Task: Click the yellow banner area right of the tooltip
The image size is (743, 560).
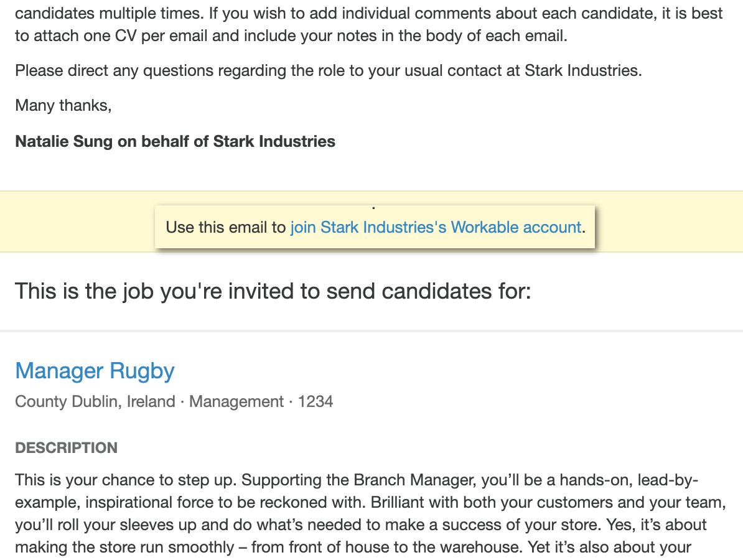Action: click(669, 222)
